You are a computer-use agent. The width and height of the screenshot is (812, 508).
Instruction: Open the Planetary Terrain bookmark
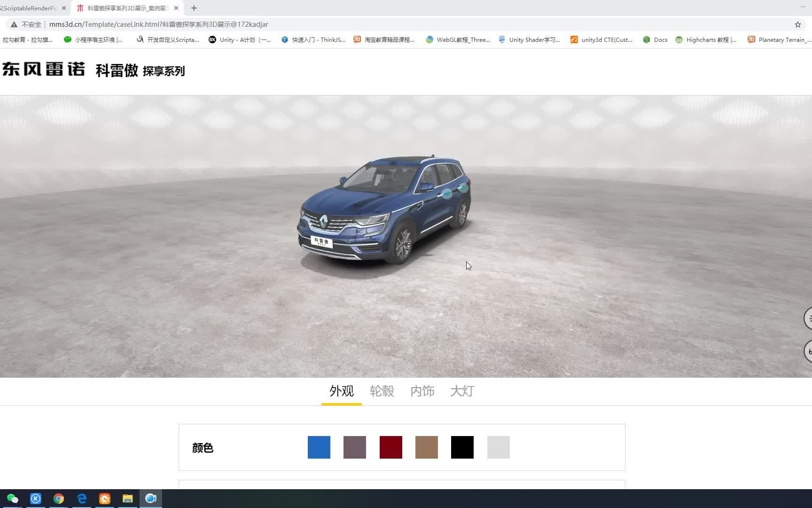click(x=779, y=40)
